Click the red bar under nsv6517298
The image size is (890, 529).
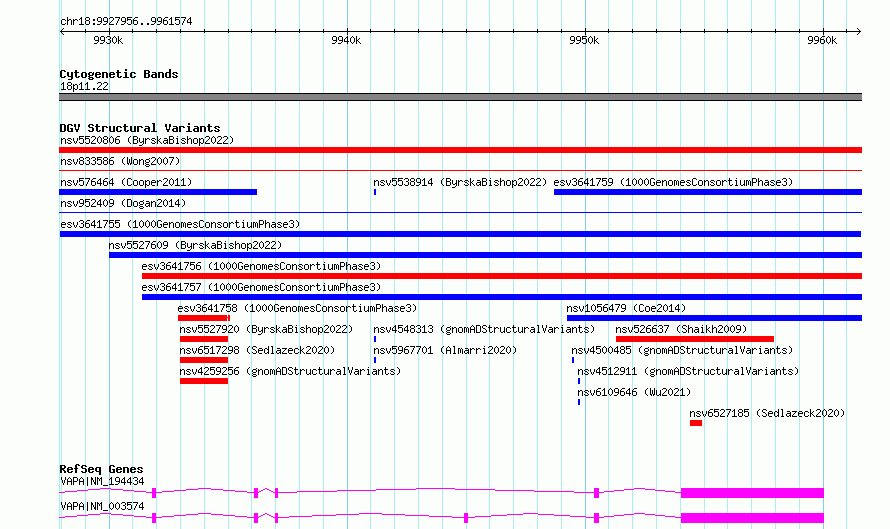click(x=204, y=360)
